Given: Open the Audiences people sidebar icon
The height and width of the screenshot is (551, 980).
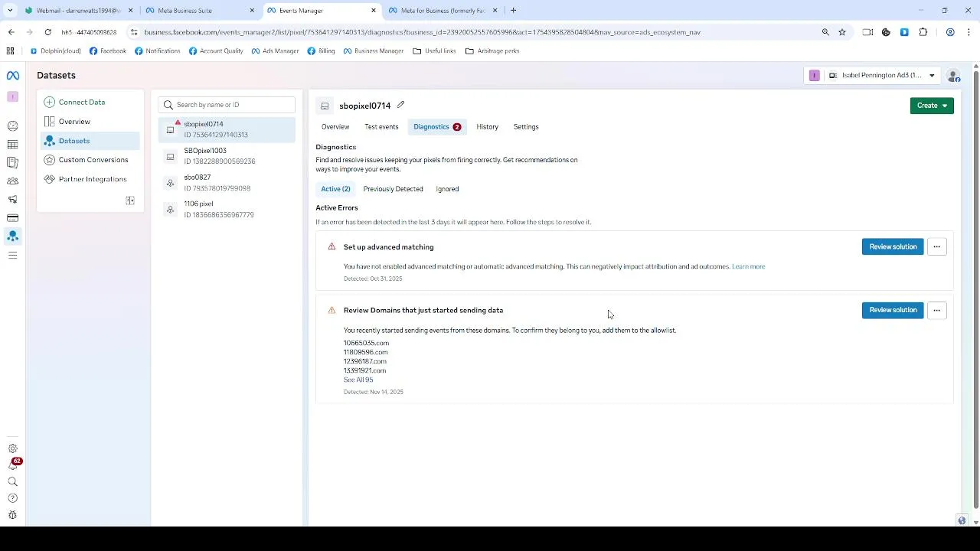Looking at the screenshot, I should click(x=12, y=181).
